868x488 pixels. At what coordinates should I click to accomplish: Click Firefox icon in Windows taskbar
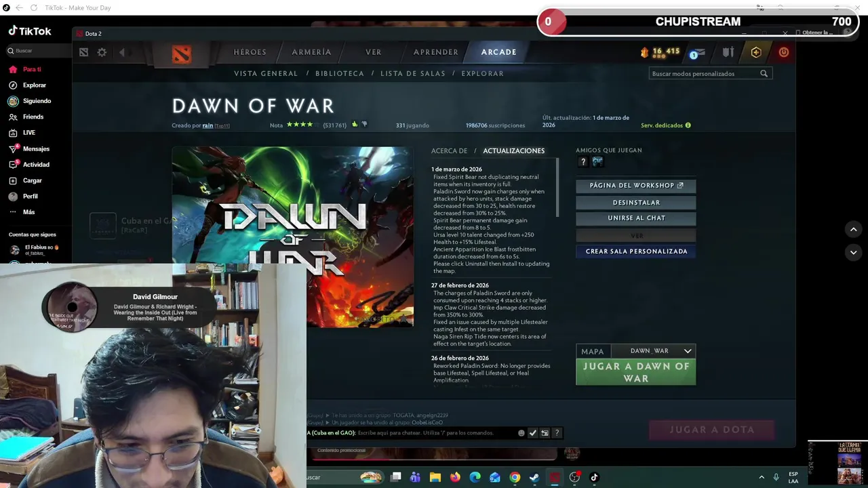coord(455,477)
